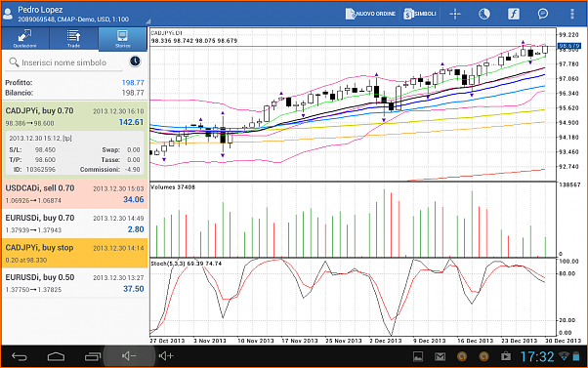Open the three-dot overflow menu
This screenshot has width=588, height=368.
[x=571, y=14]
